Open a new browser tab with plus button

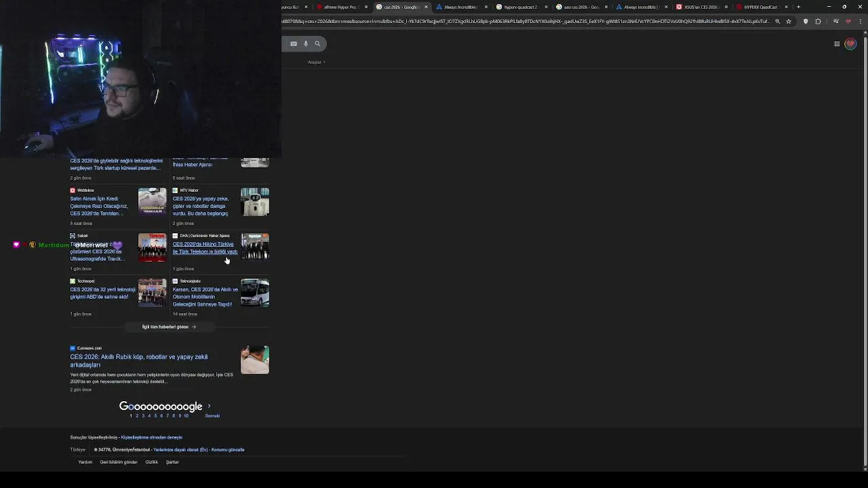pyautogui.click(x=798, y=7)
